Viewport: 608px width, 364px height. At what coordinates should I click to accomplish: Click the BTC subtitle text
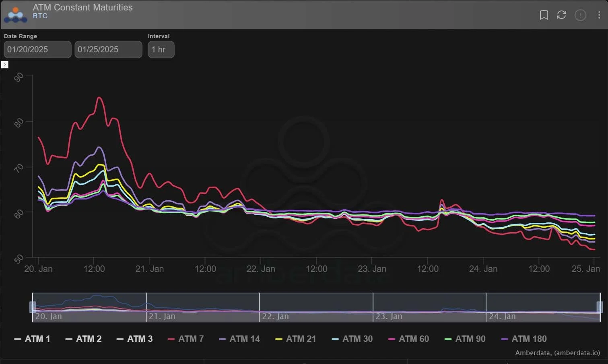pos(40,16)
